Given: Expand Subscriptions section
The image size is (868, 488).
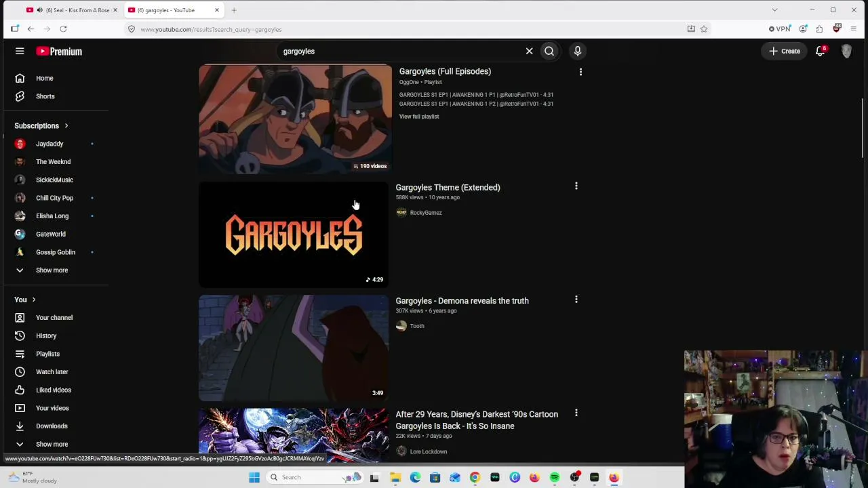Looking at the screenshot, I should click(x=42, y=125).
